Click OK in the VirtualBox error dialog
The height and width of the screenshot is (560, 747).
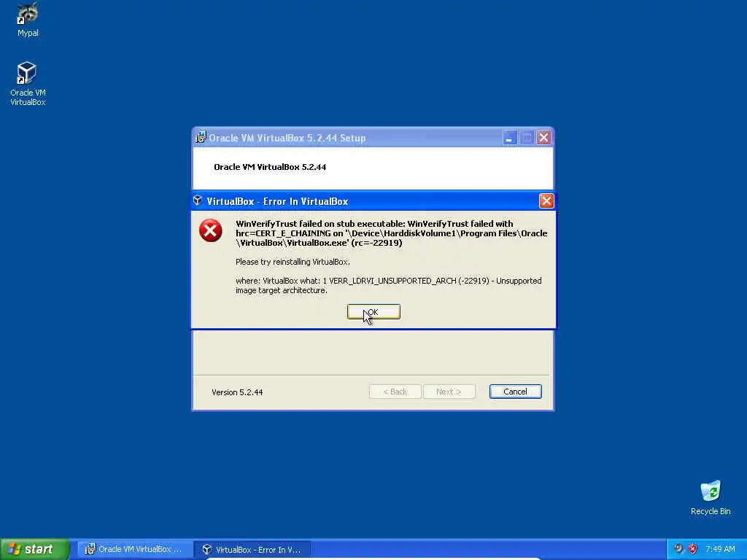pos(373,312)
